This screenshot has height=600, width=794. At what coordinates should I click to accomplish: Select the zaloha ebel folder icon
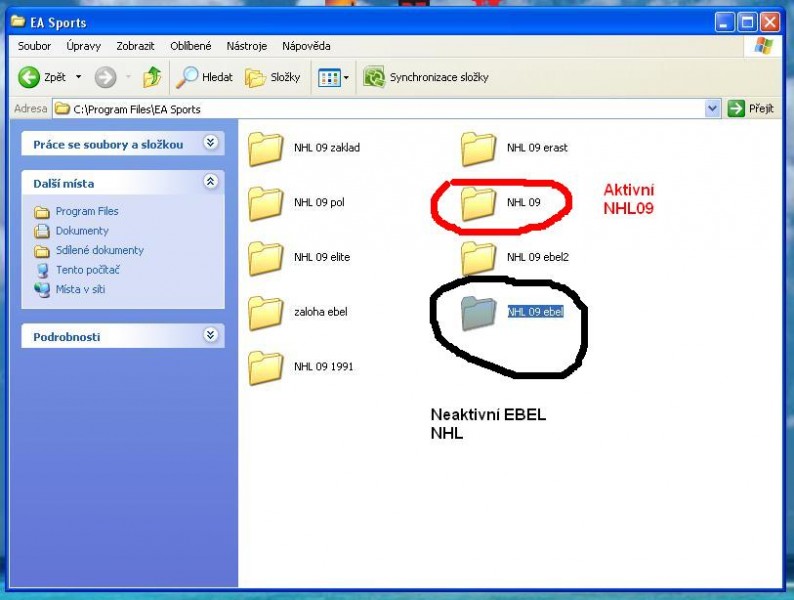coord(265,312)
